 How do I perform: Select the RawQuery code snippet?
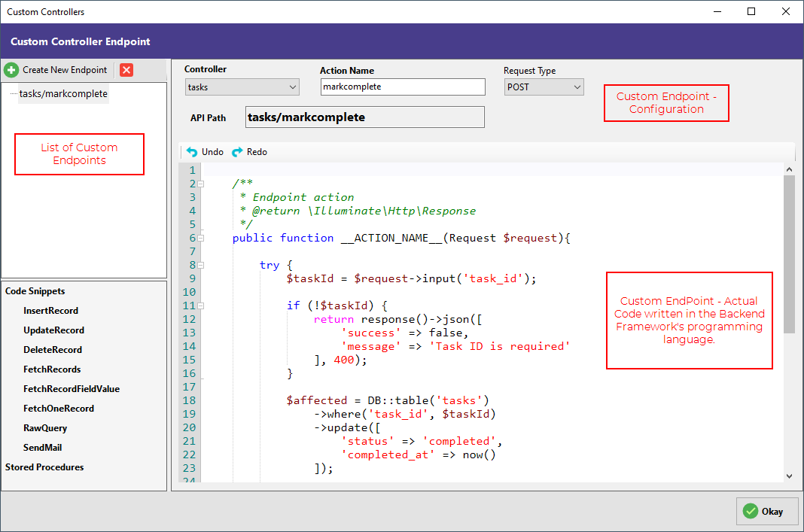(45, 427)
